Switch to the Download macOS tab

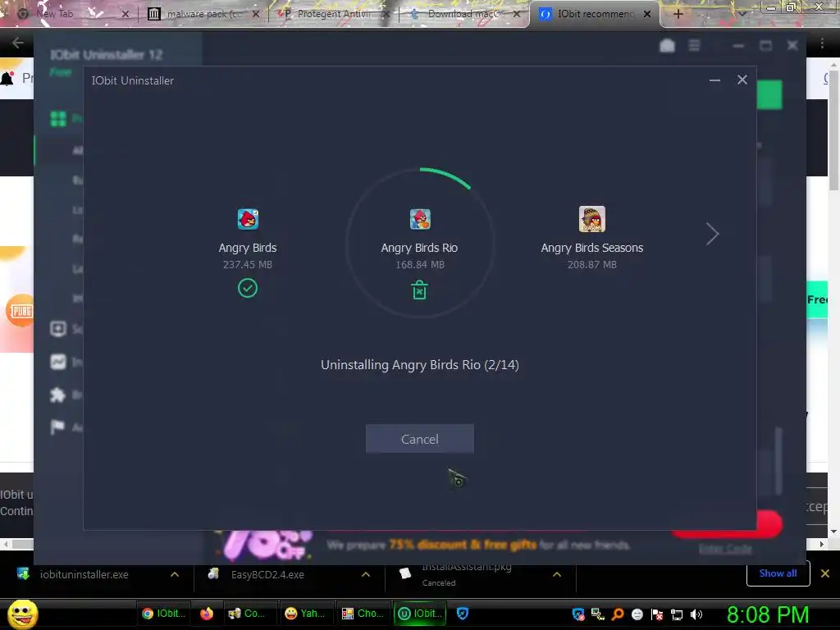pyautogui.click(x=465, y=14)
